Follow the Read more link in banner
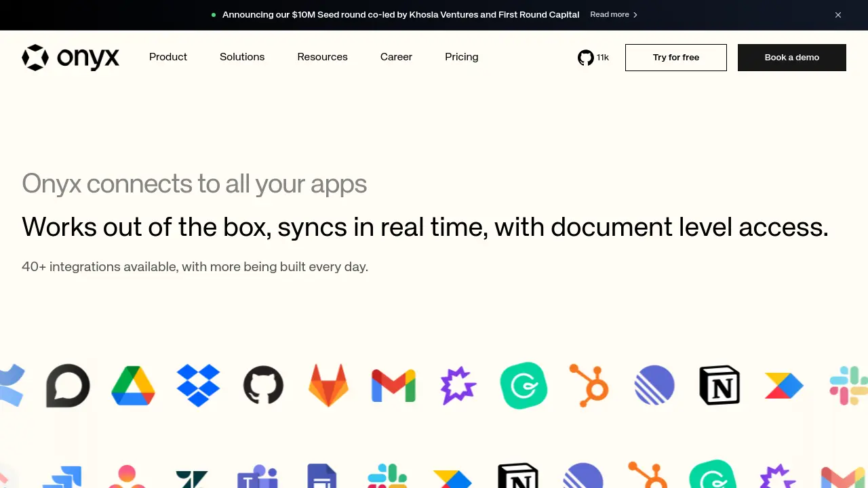This screenshot has width=868, height=488. tap(614, 15)
